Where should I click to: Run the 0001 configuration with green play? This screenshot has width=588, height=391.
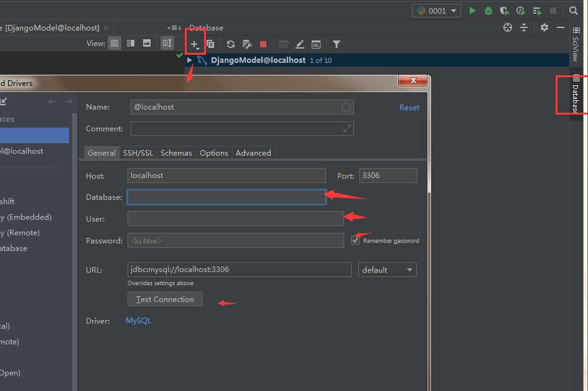[x=472, y=11]
